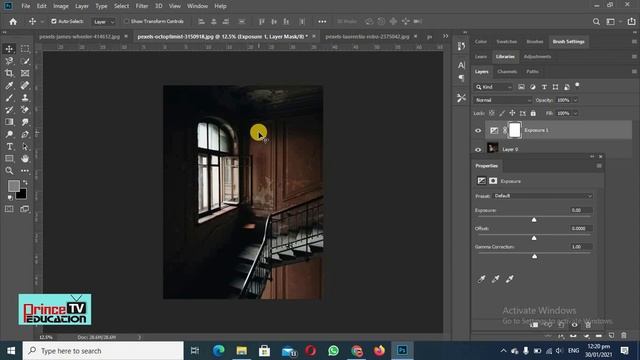Select the Zoom tool
Viewport: 640px width, 360px height.
coord(9,171)
